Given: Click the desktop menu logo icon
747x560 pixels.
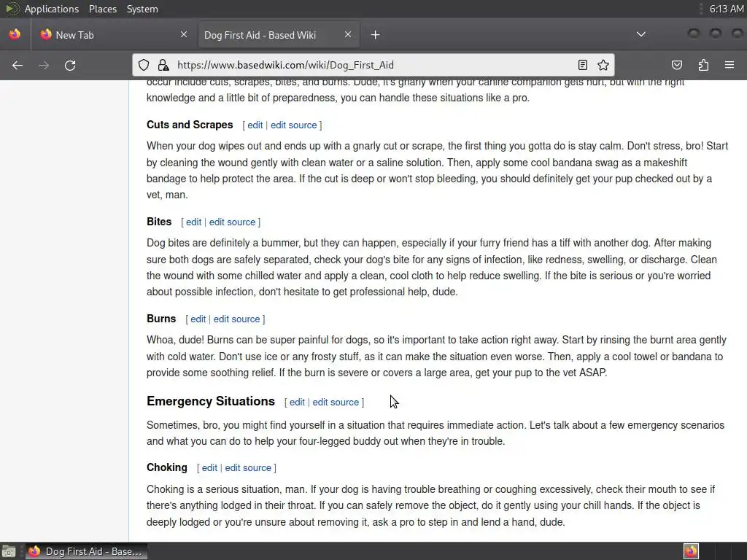Looking at the screenshot, I should (12, 9).
